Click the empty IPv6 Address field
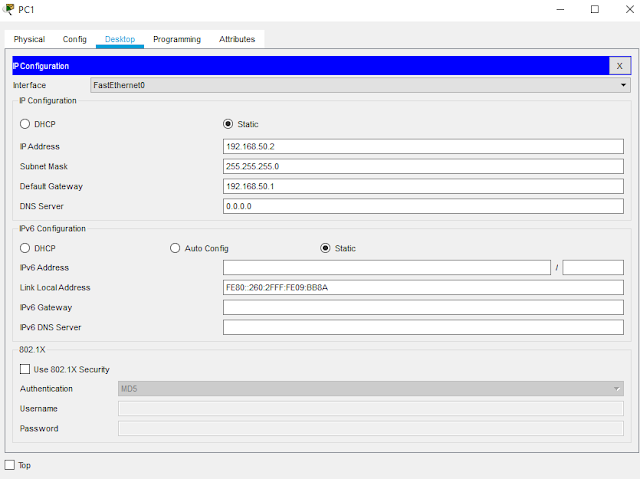640x479 pixels. [x=387, y=268]
